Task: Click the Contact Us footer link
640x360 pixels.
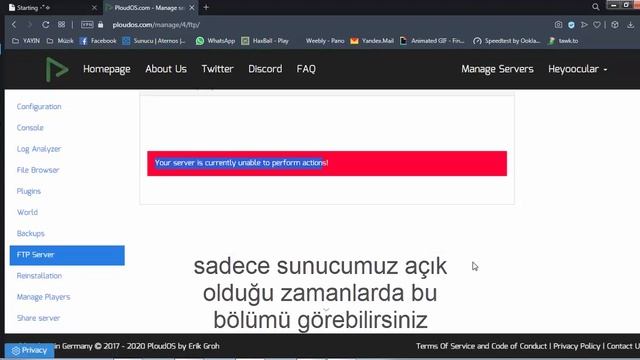Action: click(x=623, y=346)
